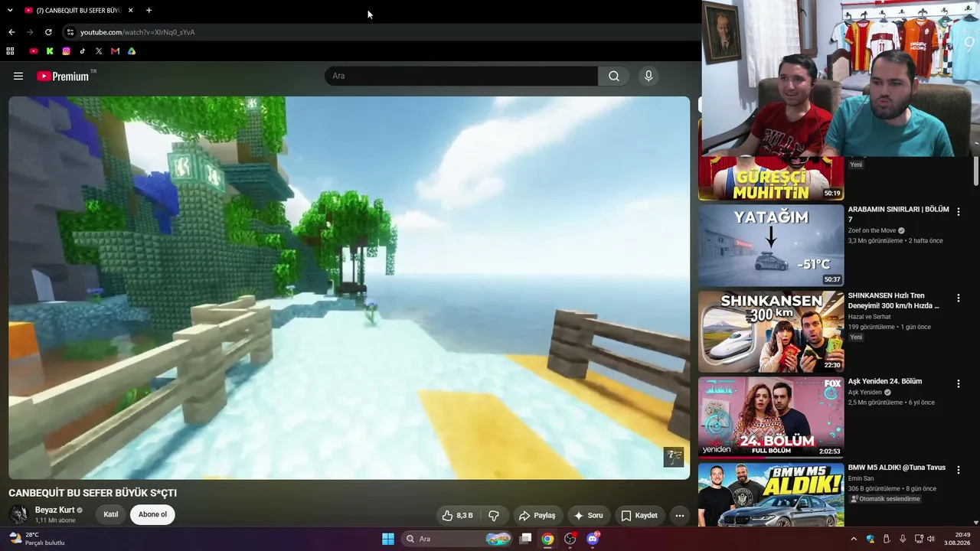Close the CANBEQUİT YouTube tab

[130, 11]
